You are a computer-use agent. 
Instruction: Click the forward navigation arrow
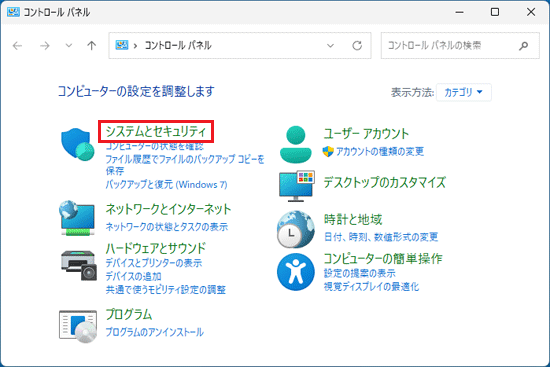tap(45, 46)
